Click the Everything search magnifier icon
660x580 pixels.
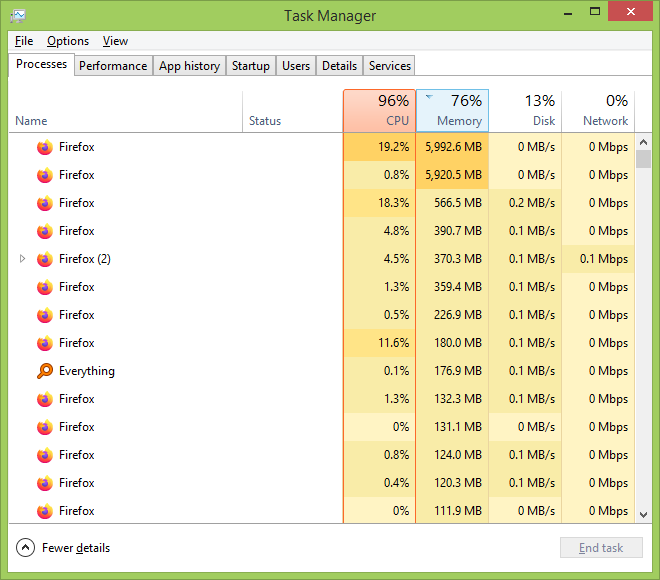click(45, 371)
